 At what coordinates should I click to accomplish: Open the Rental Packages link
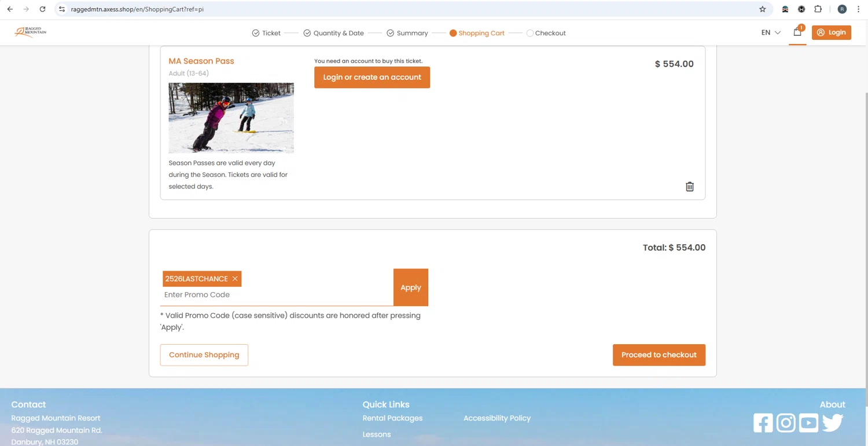click(392, 418)
